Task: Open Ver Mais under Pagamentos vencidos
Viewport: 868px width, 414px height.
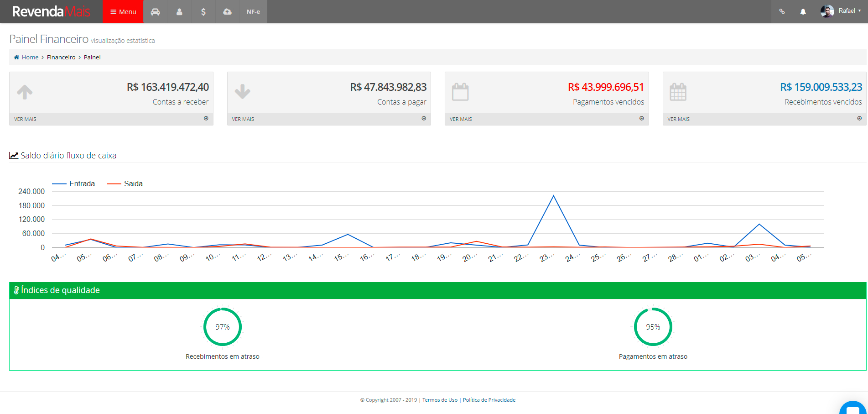Action: click(x=546, y=119)
